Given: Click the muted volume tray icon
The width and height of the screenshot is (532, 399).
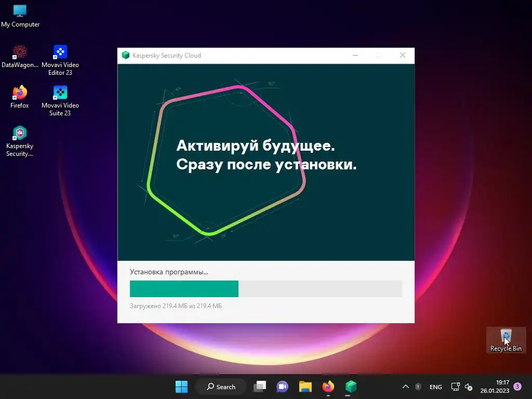Looking at the screenshot, I should (469, 387).
